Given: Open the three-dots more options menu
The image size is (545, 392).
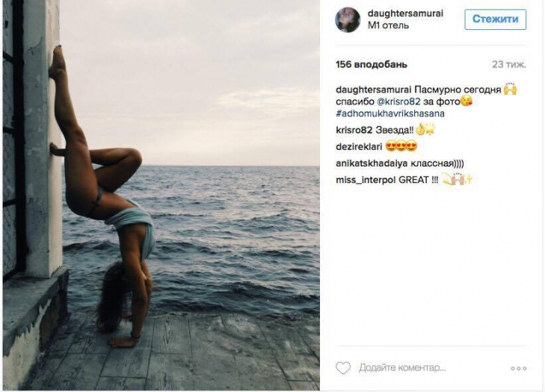Looking at the screenshot, I should [519, 368].
